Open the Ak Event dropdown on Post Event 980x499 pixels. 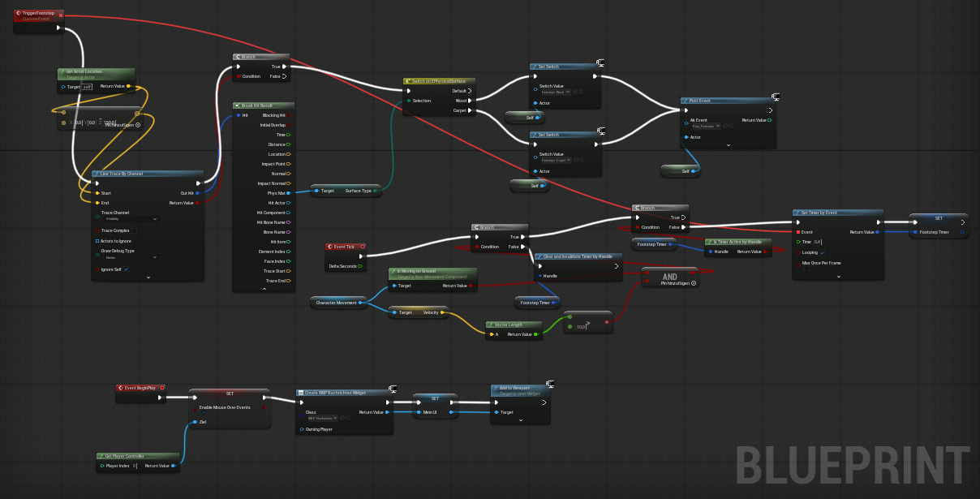[706, 126]
